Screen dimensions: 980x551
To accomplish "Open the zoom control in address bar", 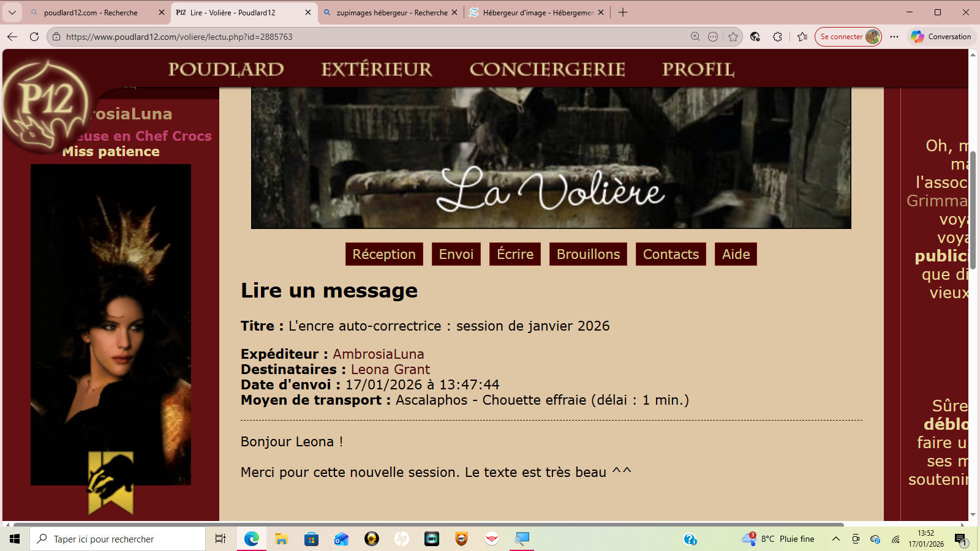I will point(695,37).
